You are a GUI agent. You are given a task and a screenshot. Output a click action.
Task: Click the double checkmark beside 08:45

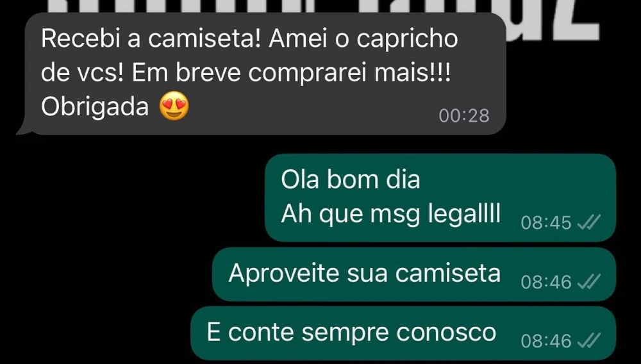tap(588, 222)
